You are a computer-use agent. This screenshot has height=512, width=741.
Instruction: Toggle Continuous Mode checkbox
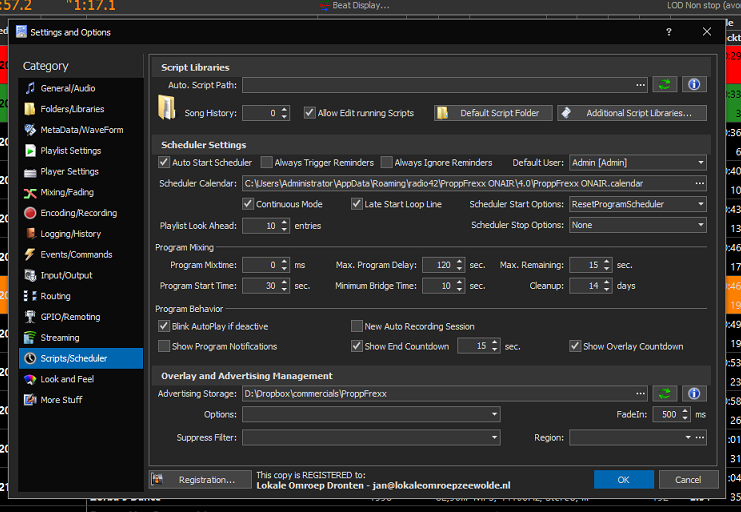coord(248,204)
